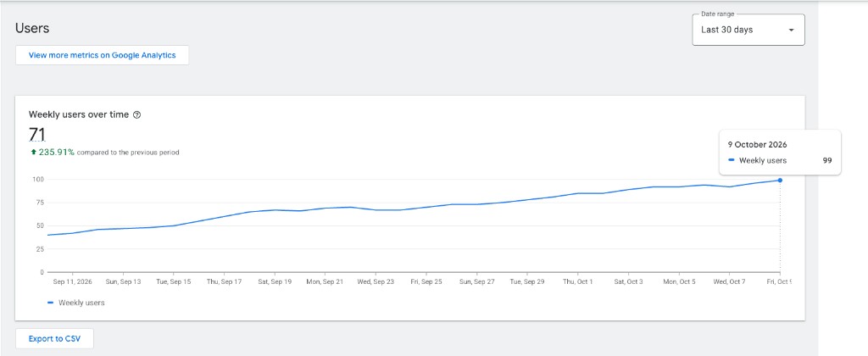Screen dimensions: 868x356
Task: Click the Wed, Oct 7 axis label
Action: (x=729, y=281)
